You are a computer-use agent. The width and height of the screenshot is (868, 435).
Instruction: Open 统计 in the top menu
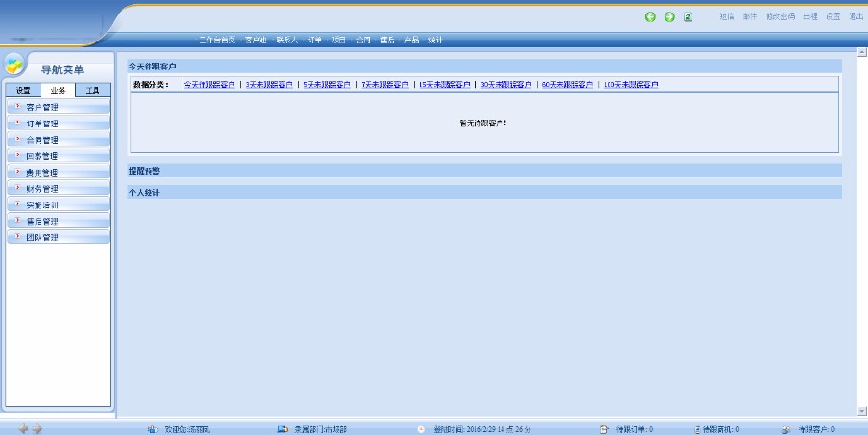pyautogui.click(x=435, y=40)
